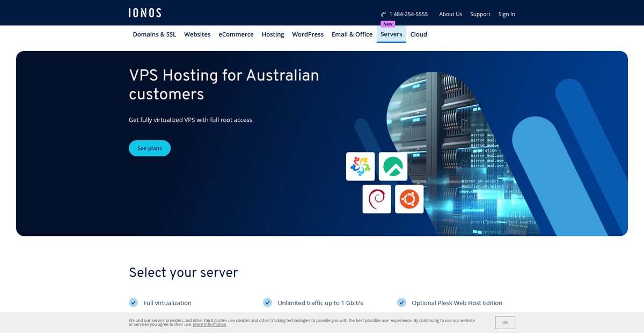Viewport: 644px width, 333px height.
Task: Click the Debian swirl logo tile
Action: point(377,199)
